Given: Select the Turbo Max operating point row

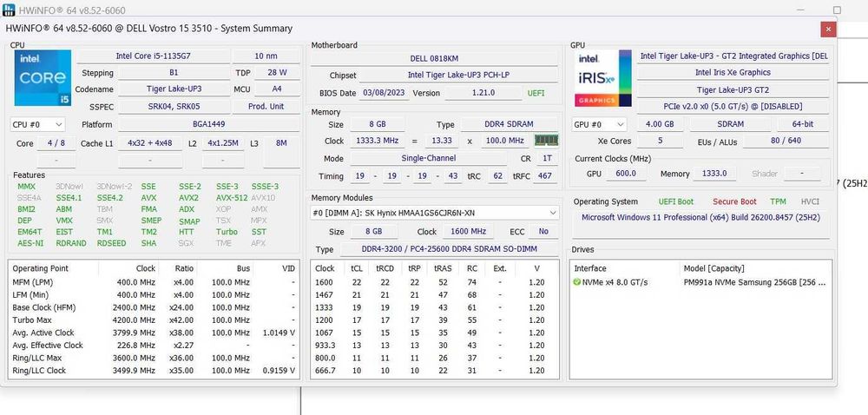Looking at the screenshot, I should tap(154, 319).
